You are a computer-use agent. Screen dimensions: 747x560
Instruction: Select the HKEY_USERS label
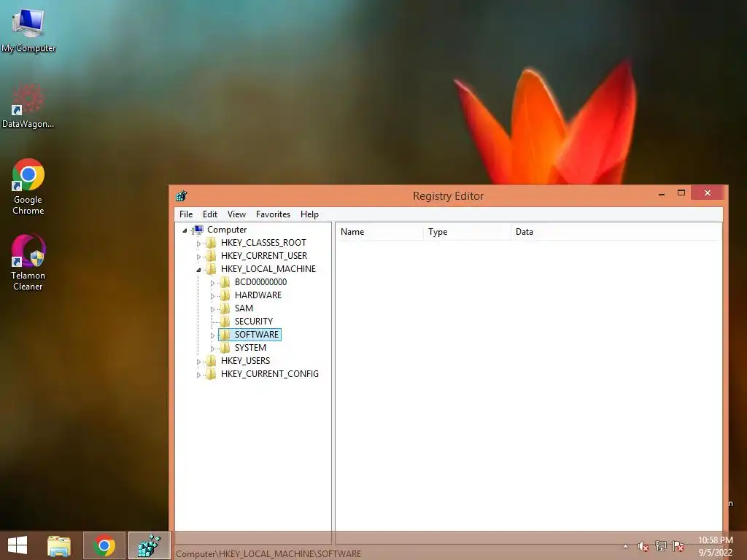coord(245,361)
